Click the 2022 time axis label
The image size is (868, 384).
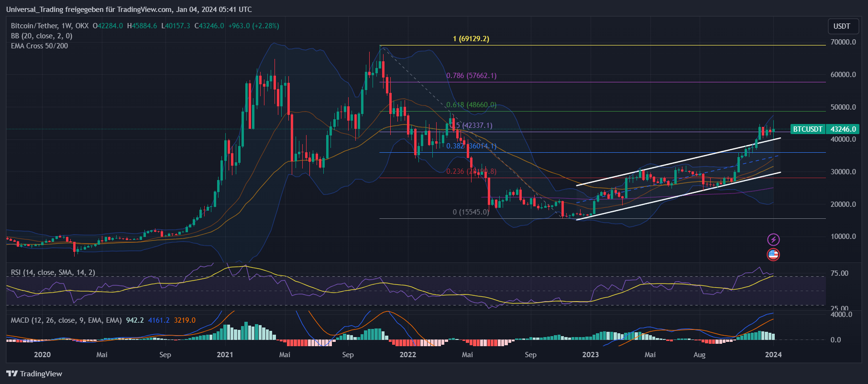pyautogui.click(x=408, y=355)
